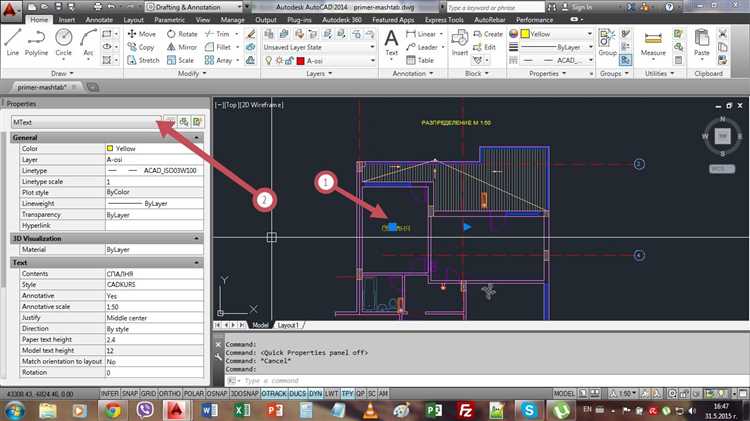Open Skype from the taskbar
This screenshot has height=421, width=750.
click(x=529, y=410)
